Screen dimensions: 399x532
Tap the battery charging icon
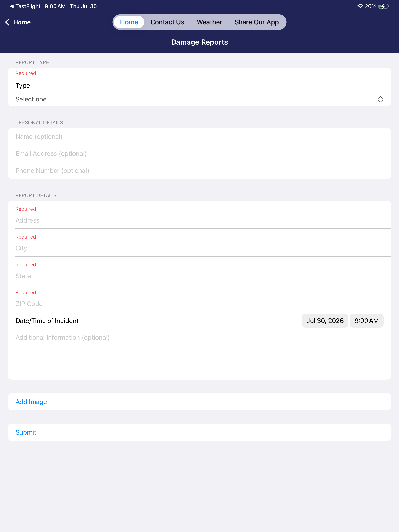(383, 6)
